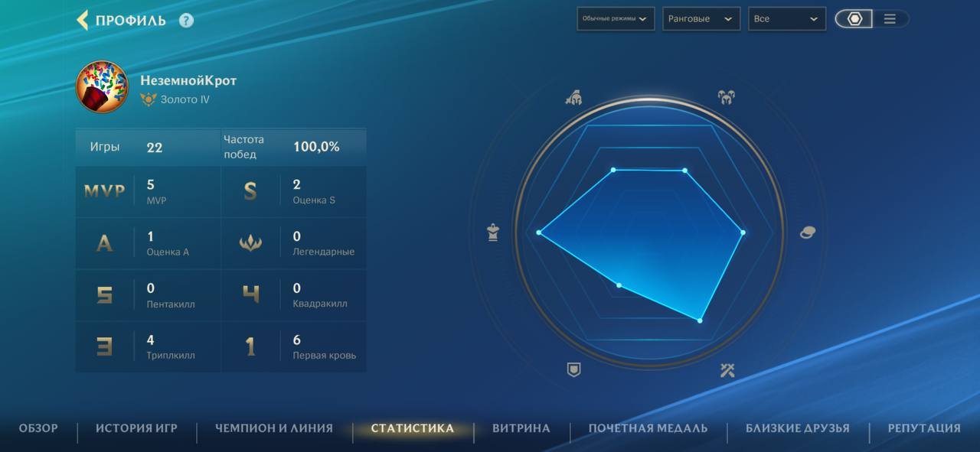The image size is (980, 452).
Task: Open the Все filter dropdown
Action: coord(787,18)
